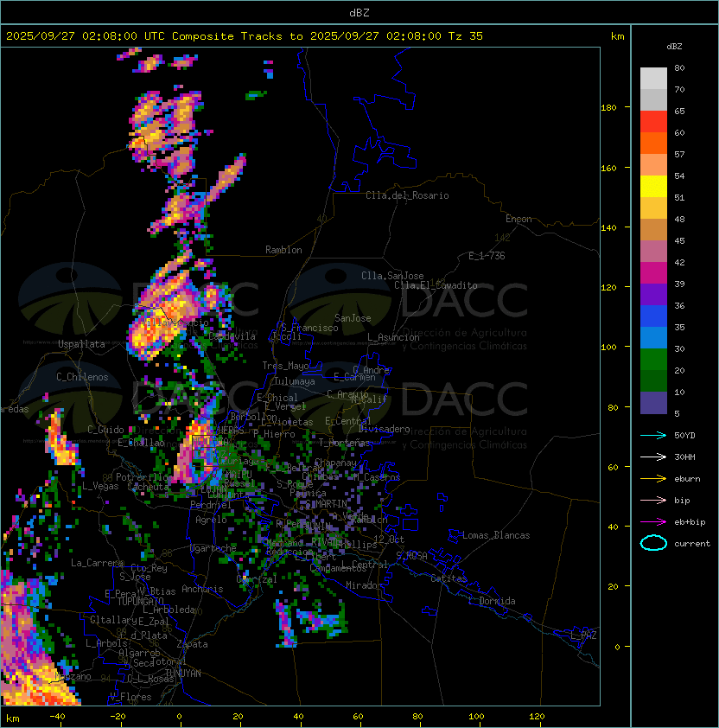Viewport: 719px width, 728px height.
Task: Click the 'L_PAZ' place label
Action: [584, 635]
